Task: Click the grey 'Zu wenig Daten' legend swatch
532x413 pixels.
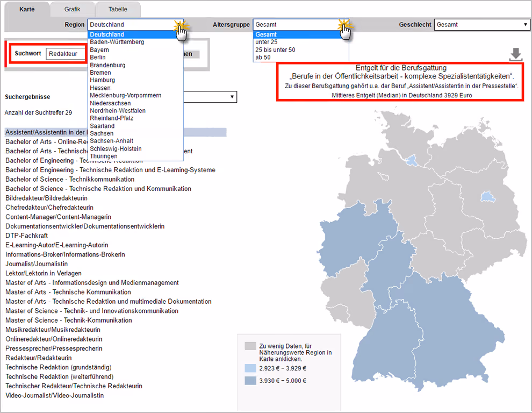Action: point(250,346)
